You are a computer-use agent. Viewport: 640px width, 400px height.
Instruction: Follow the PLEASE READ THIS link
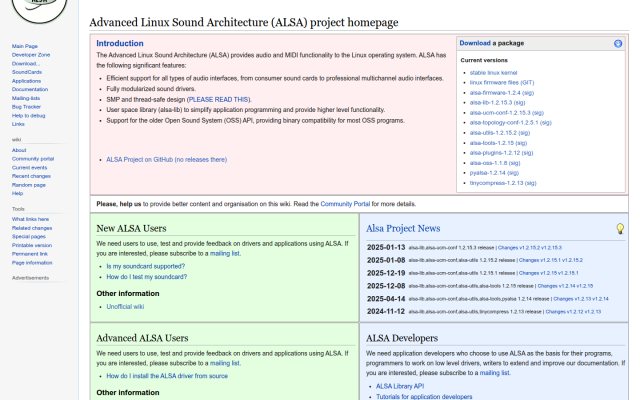coord(219,100)
